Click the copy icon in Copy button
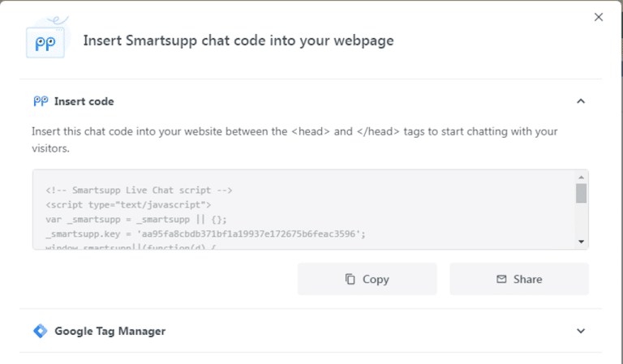The height and width of the screenshot is (364, 623). point(350,279)
